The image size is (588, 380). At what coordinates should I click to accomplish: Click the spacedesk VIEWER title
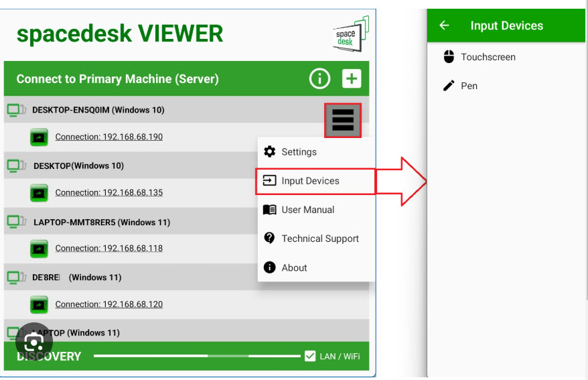(x=120, y=34)
